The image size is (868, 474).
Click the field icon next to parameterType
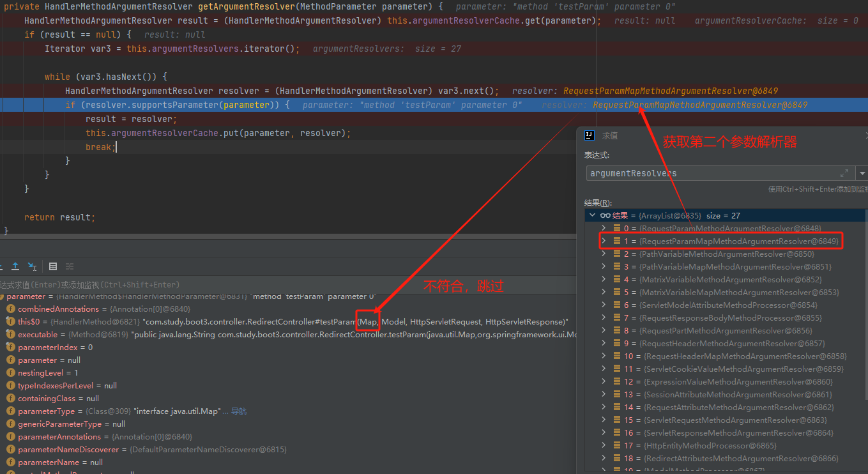click(x=10, y=411)
